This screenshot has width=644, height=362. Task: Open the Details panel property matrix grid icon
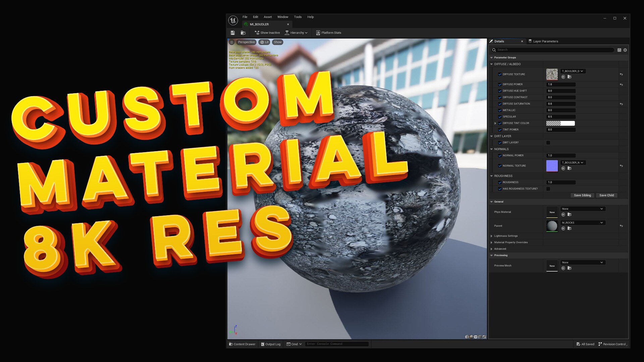point(619,50)
